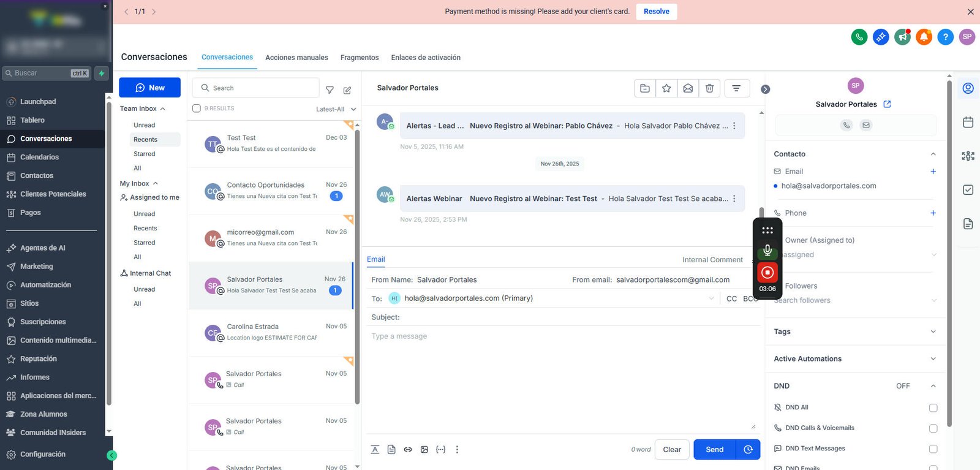980x470 pixels.
Task: Insert image using the editor image icon
Action: [x=424, y=449]
